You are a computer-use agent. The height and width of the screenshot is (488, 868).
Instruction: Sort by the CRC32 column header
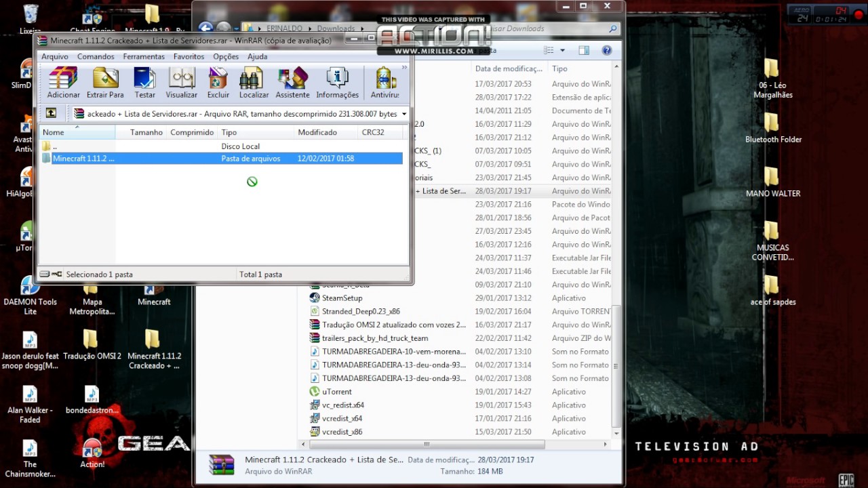tap(380, 132)
